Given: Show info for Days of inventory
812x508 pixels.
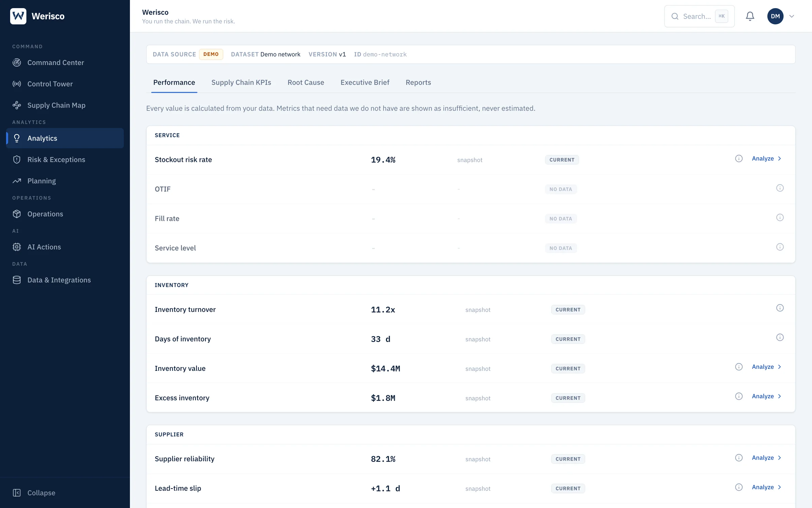Looking at the screenshot, I should (780, 337).
